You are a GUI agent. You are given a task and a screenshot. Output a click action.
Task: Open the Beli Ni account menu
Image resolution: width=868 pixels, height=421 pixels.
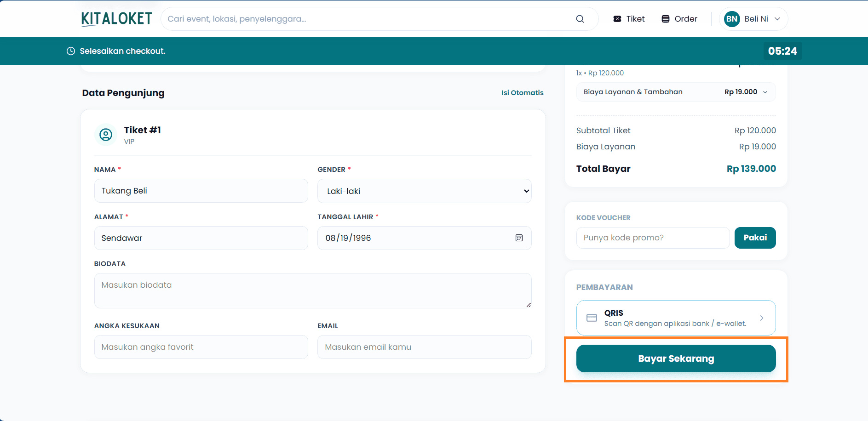[x=753, y=19]
